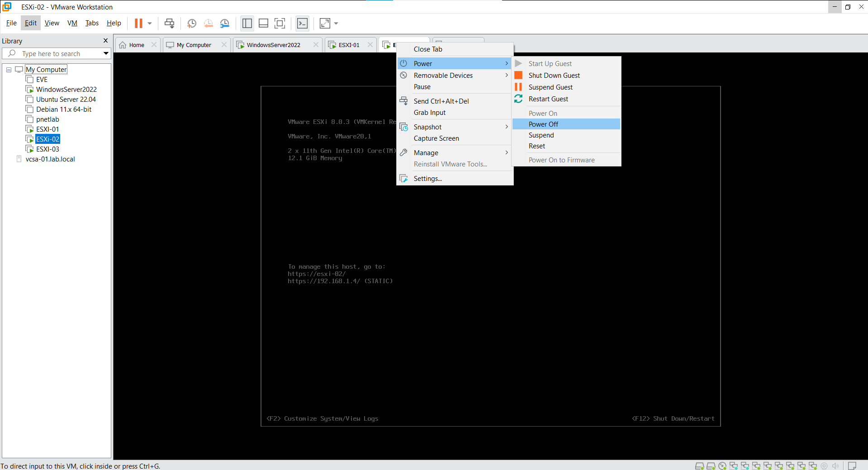Viewport: 868px width, 470px height.
Task: Choose Shut Down Guest in the submenu
Action: [x=554, y=76]
